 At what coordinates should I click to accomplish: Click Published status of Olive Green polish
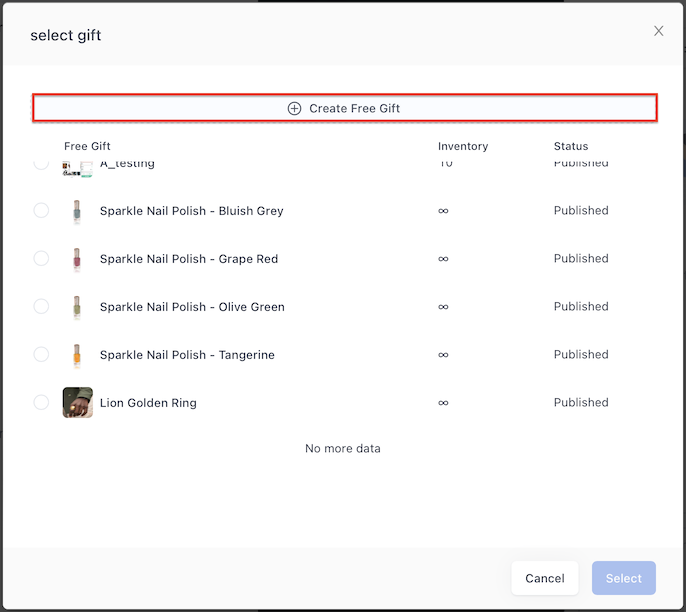(581, 306)
